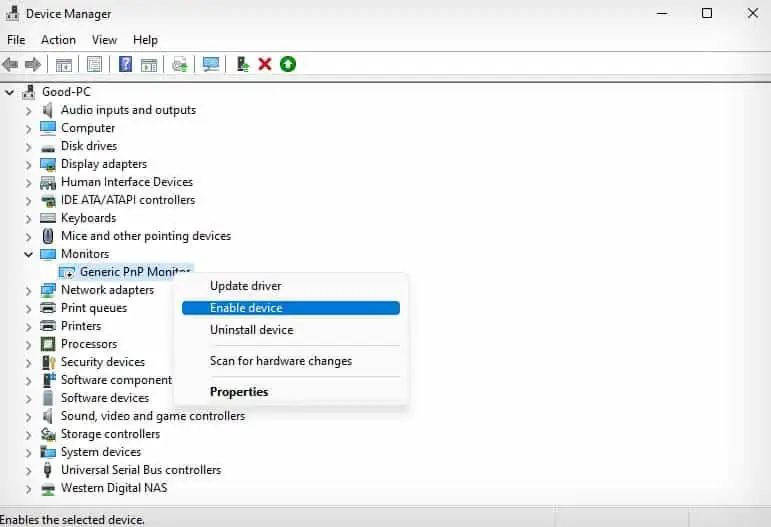This screenshot has width=771, height=527.
Task: Click the Security devices key icon
Action: coord(48,362)
